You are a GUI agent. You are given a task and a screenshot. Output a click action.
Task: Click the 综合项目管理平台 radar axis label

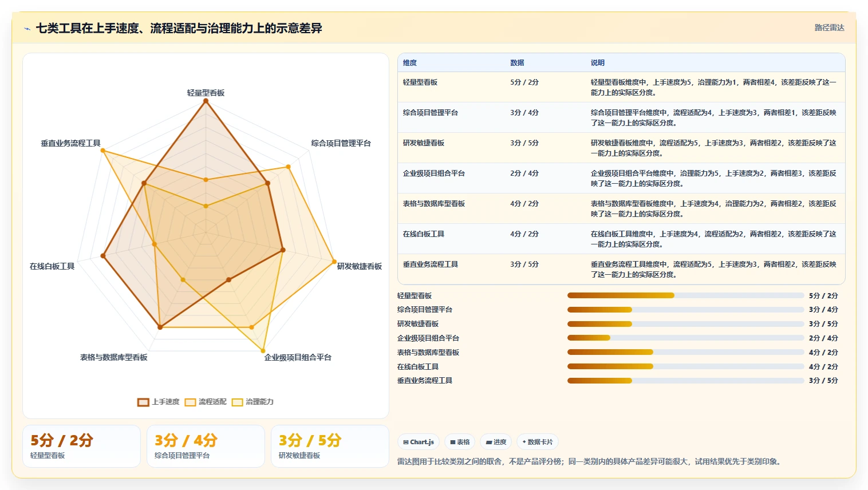[x=341, y=143]
